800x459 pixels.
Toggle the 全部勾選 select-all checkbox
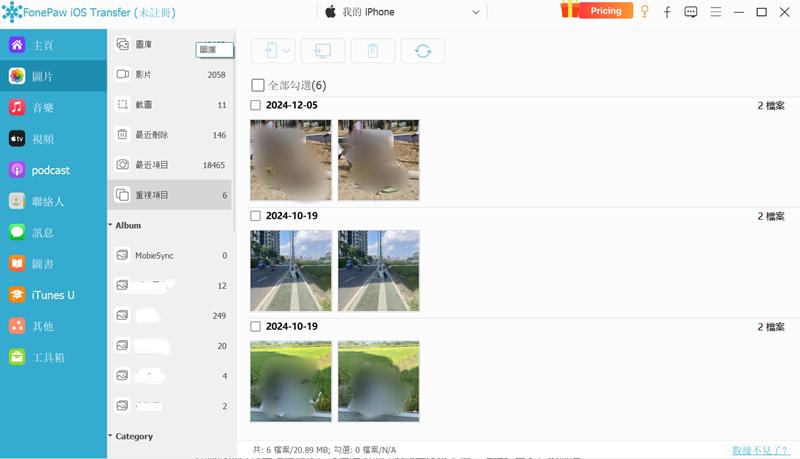259,86
